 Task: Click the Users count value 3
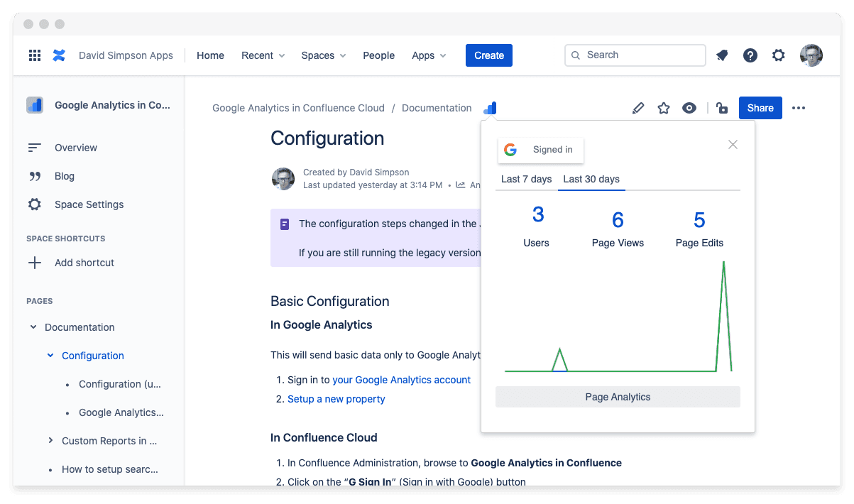pos(538,214)
